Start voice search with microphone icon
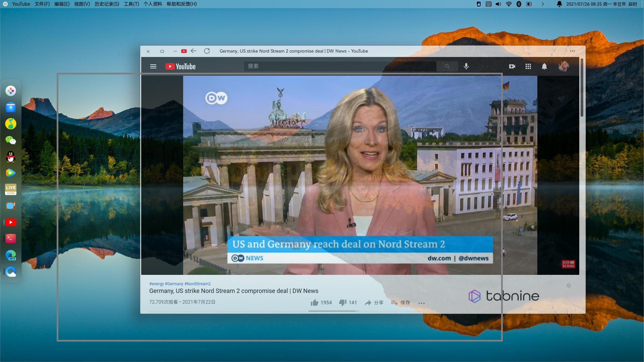644x362 pixels. pos(466,66)
